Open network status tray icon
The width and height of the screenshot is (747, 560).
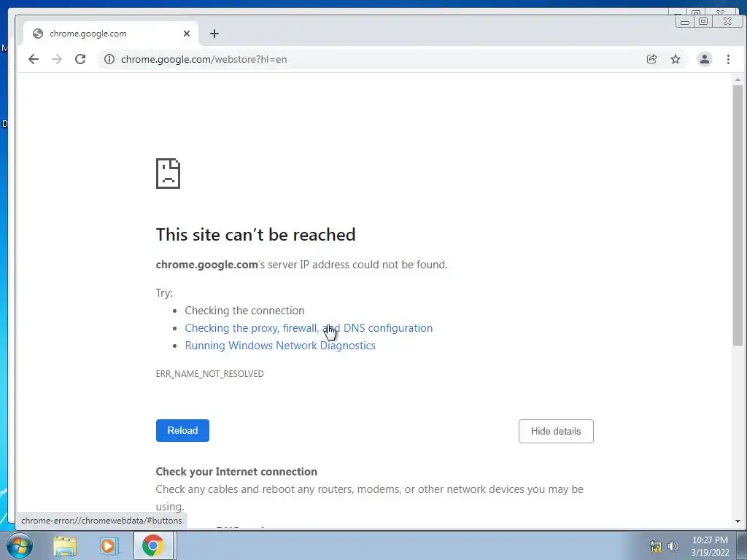tap(656, 546)
